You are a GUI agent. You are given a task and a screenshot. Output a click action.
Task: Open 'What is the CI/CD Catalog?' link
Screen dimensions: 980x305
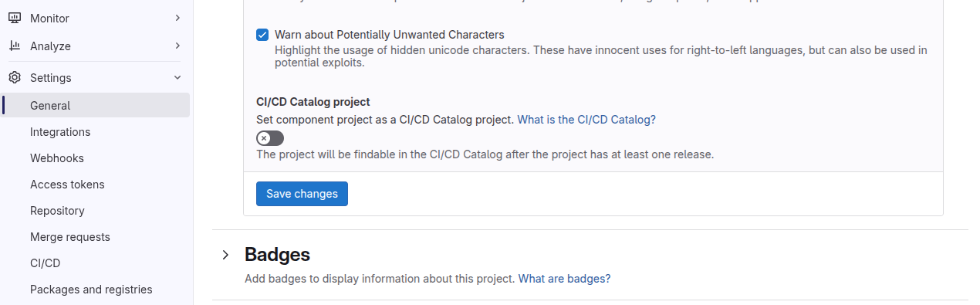point(586,120)
